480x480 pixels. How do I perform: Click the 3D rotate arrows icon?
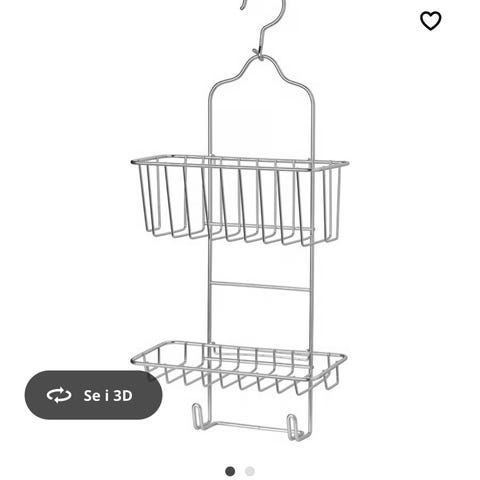click(x=59, y=395)
